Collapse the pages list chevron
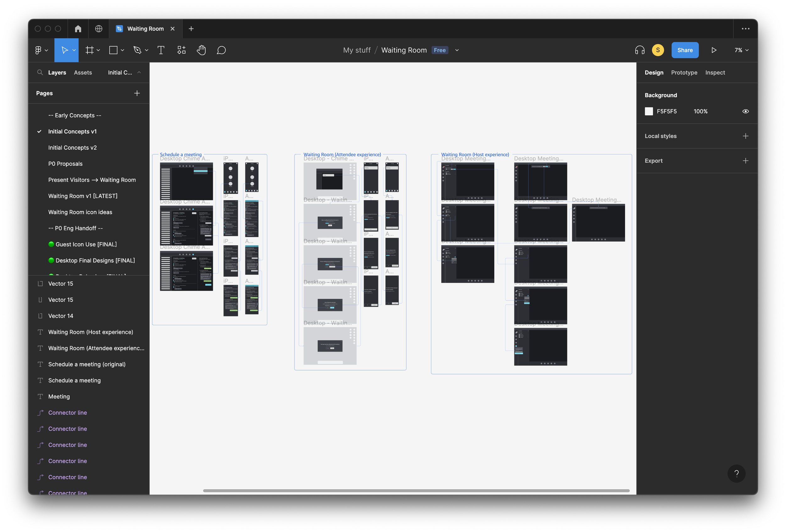 (139, 72)
